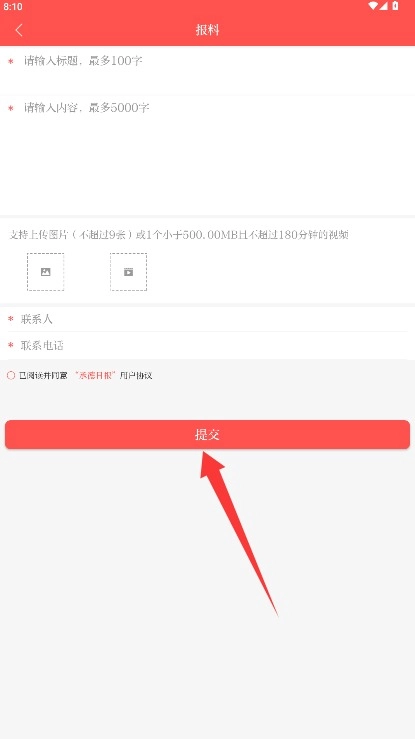Open the 用户协议 user agreement text
This screenshot has width=415, height=739.
pyautogui.click(x=136, y=376)
